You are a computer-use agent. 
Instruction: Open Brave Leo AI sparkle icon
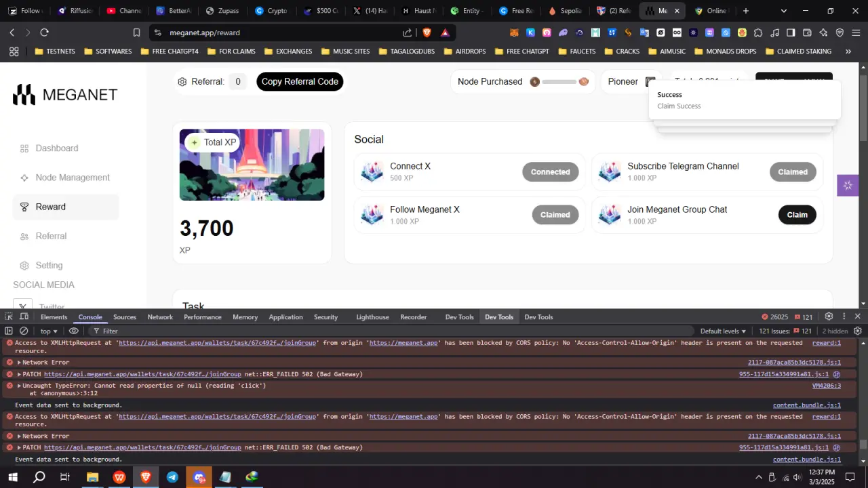coord(823,33)
